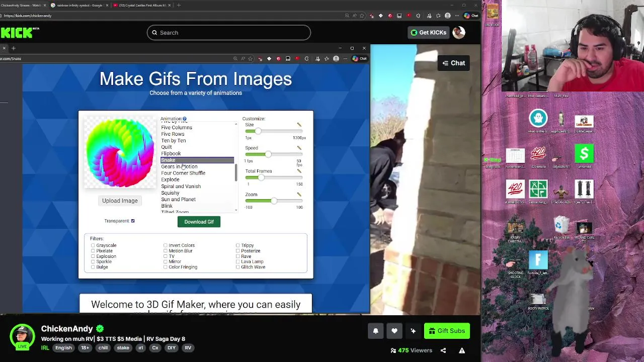Click the Kick Search input field
644x362 pixels.
click(x=229, y=33)
